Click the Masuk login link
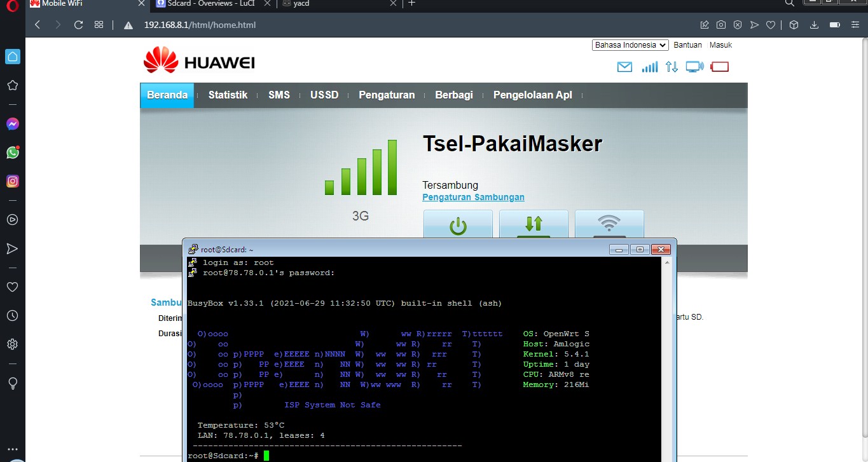868x462 pixels. [x=720, y=45]
